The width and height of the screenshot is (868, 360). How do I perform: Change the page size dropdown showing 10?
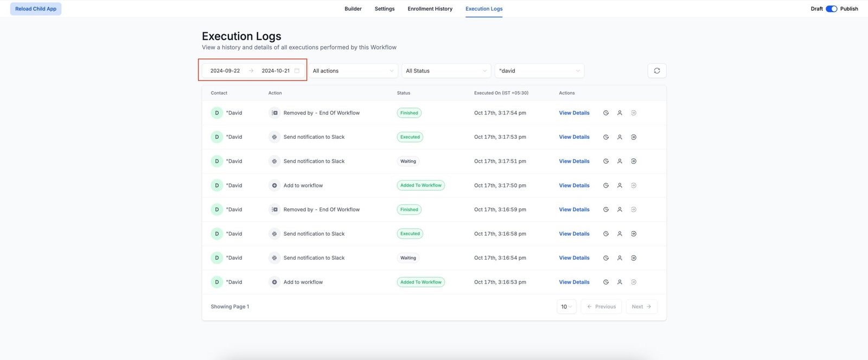coord(566,307)
